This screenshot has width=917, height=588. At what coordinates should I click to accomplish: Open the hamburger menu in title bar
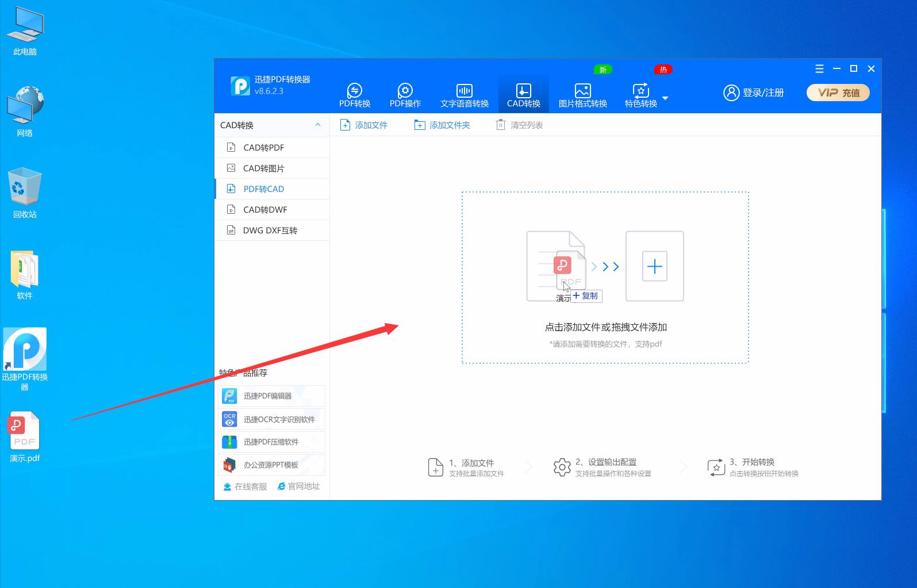tap(819, 68)
